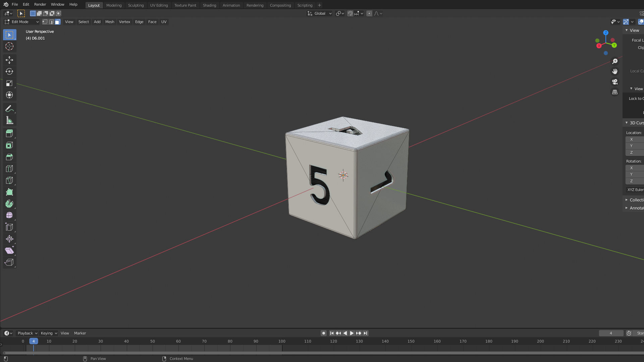Click the timeline playhead marker at frame 4
This screenshot has height=362, width=644.
click(34, 341)
